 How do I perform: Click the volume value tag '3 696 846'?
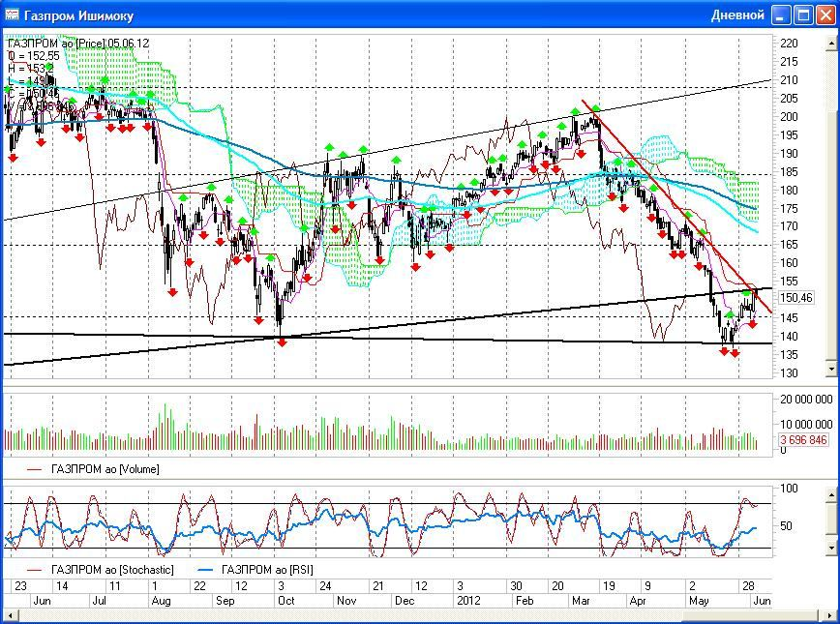(x=803, y=440)
